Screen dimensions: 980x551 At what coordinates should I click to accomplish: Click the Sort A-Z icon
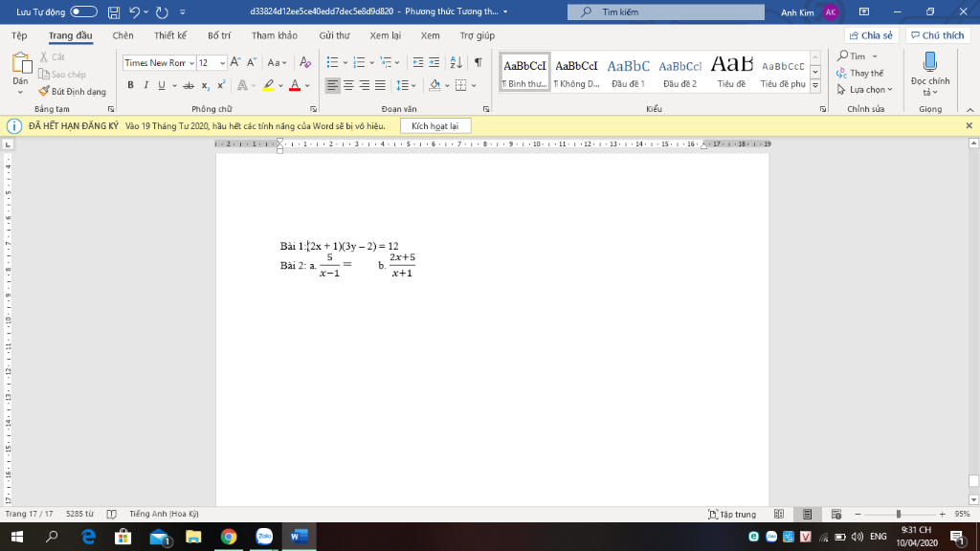coord(457,62)
